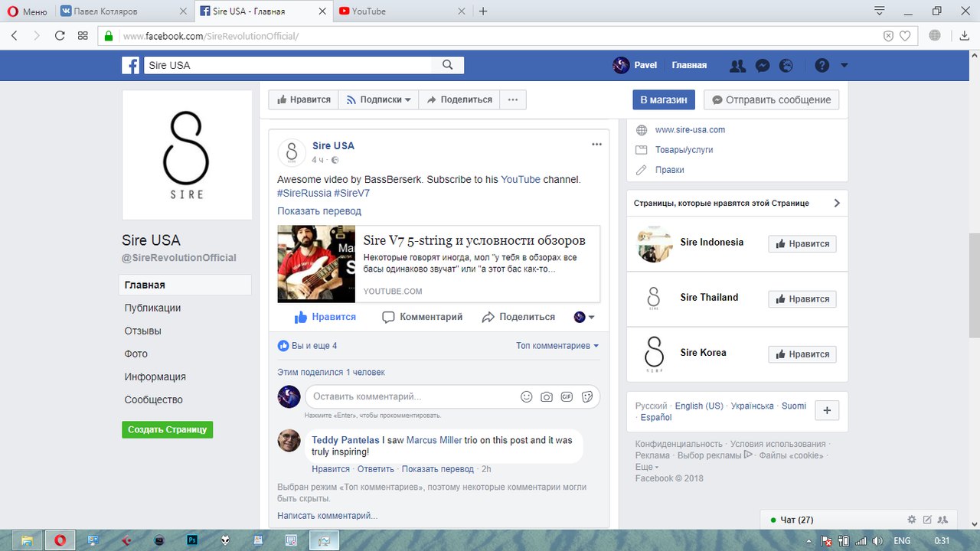Open the notifications globe icon
The width and height of the screenshot is (980, 551).
786,66
